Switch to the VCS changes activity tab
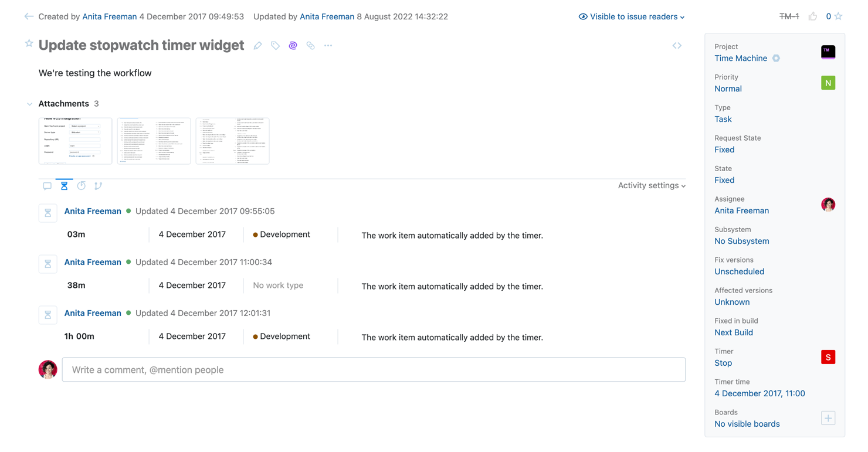Screen dimensions: 868x452 pyautogui.click(x=98, y=186)
